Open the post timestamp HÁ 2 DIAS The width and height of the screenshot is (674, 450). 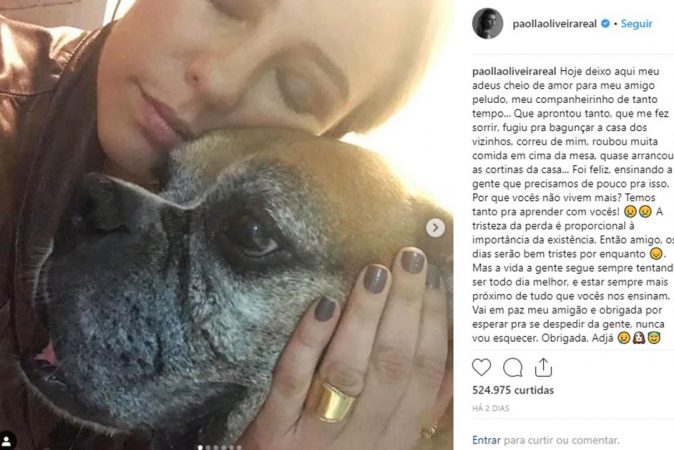tap(490, 408)
